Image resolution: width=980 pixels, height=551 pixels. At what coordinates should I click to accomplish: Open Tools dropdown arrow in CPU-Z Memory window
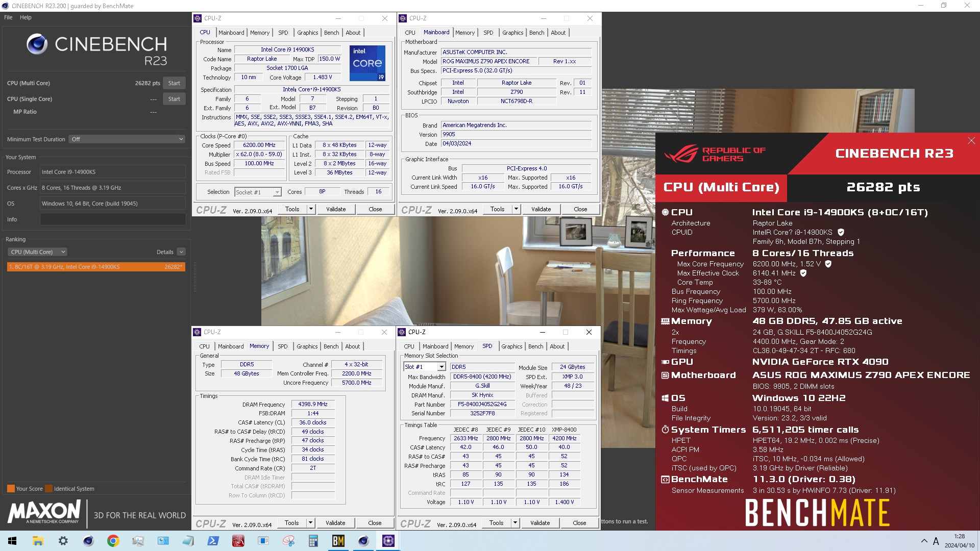(x=310, y=523)
